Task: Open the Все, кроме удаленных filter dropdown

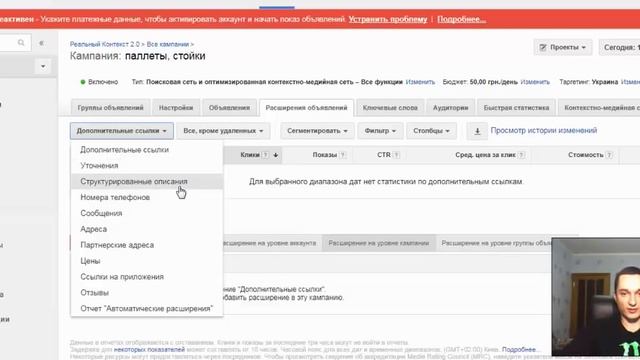Action: [223, 131]
